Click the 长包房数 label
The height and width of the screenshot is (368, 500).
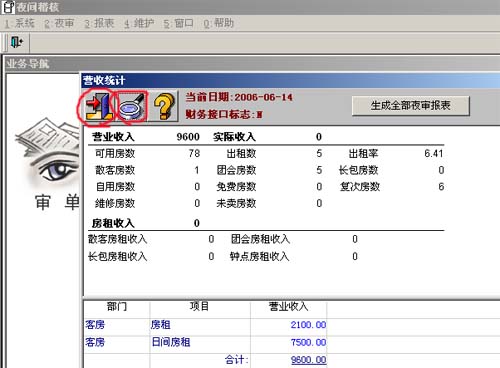[358, 170]
